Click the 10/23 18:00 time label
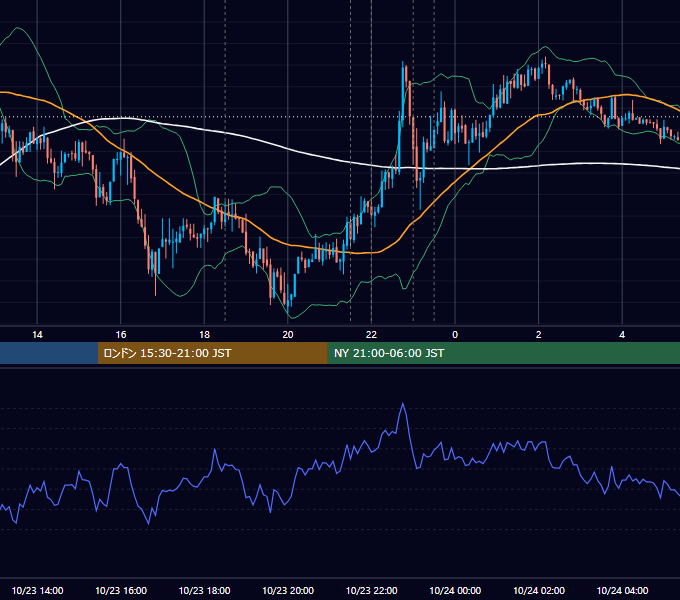This screenshot has height=600, width=680. [204, 590]
